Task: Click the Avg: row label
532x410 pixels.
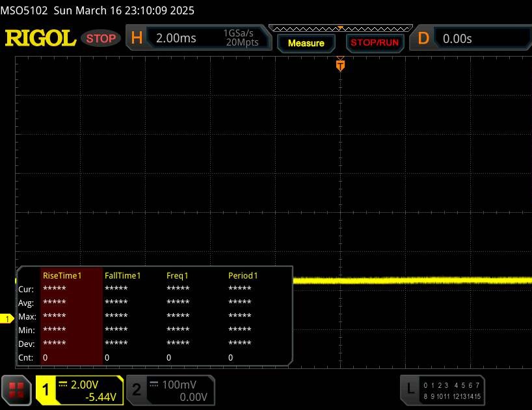Action: tap(26, 303)
